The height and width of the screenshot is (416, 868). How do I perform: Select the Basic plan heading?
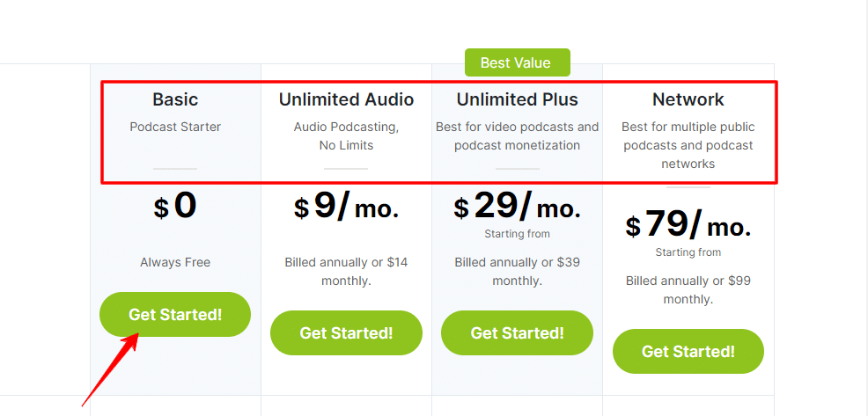click(x=175, y=99)
